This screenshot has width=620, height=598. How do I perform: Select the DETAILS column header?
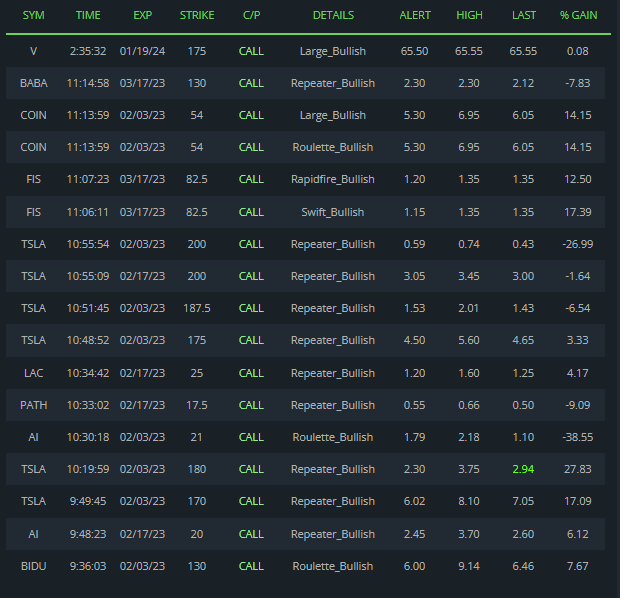(x=333, y=15)
